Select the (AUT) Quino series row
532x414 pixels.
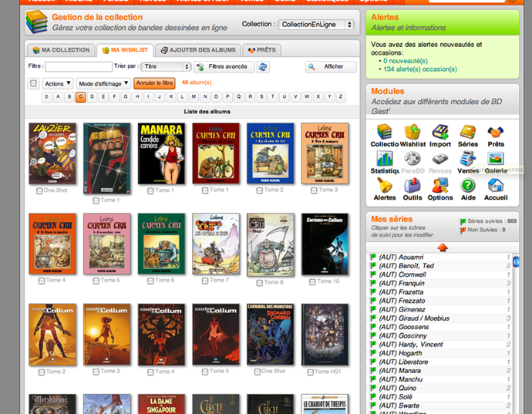(439, 388)
